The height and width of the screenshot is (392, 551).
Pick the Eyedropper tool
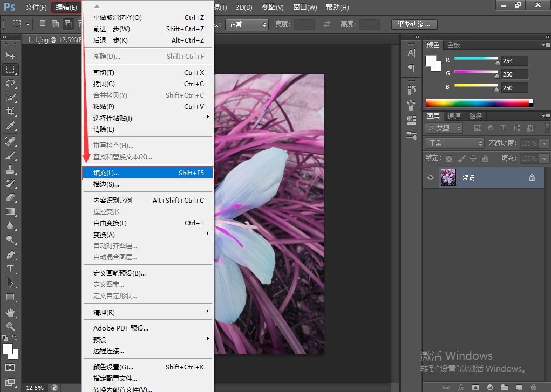click(x=10, y=126)
